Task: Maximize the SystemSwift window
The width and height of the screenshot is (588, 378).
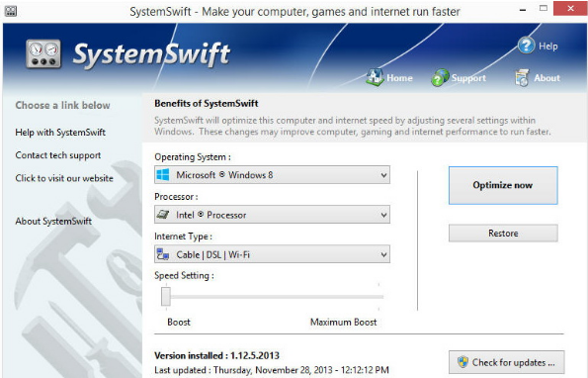Action: point(544,8)
